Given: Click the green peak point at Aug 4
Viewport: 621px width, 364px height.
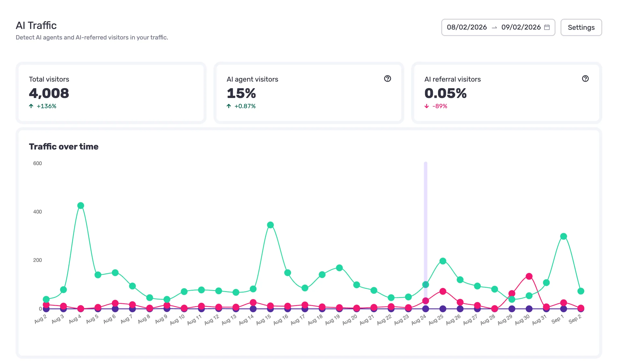Looking at the screenshot, I should (81, 206).
